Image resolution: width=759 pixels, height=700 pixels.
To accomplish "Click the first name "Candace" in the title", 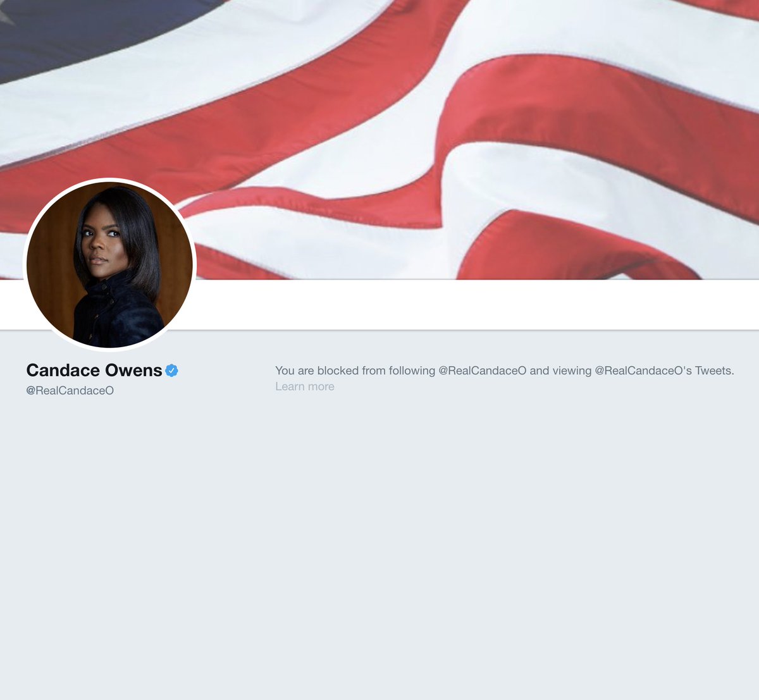I will 63,371.
